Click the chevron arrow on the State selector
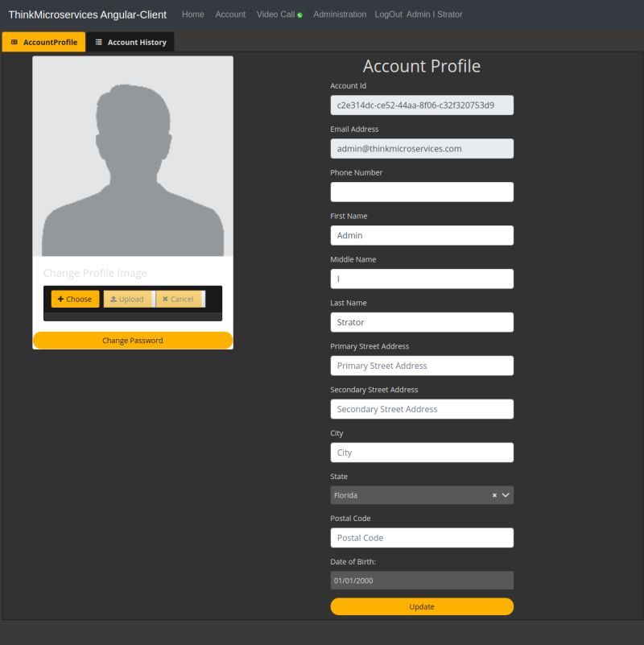This screenshot has height=645, width=644. tap(506, 494)
